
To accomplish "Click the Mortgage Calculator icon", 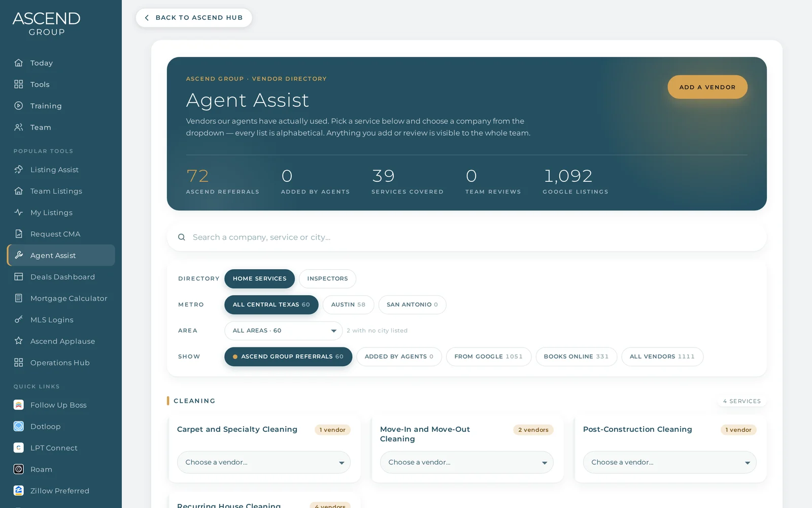I will [19, 298].
